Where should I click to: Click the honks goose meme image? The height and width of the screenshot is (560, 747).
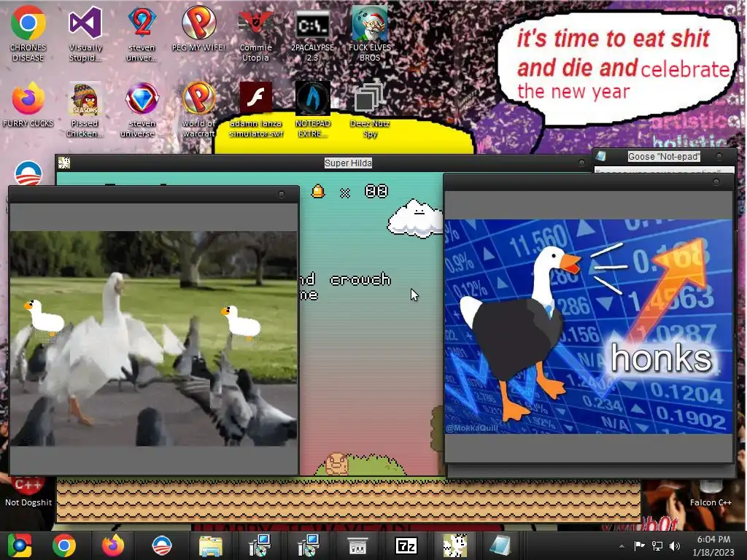click(589, 326)
